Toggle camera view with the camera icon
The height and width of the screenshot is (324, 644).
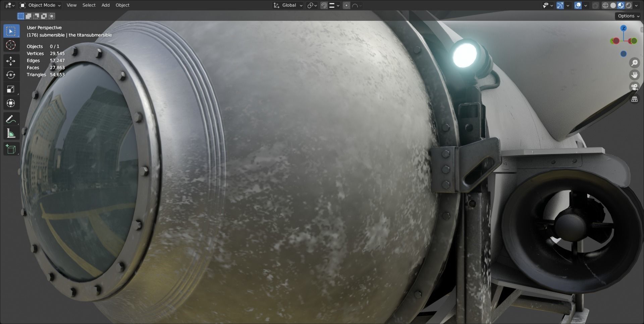pos(634,87)
